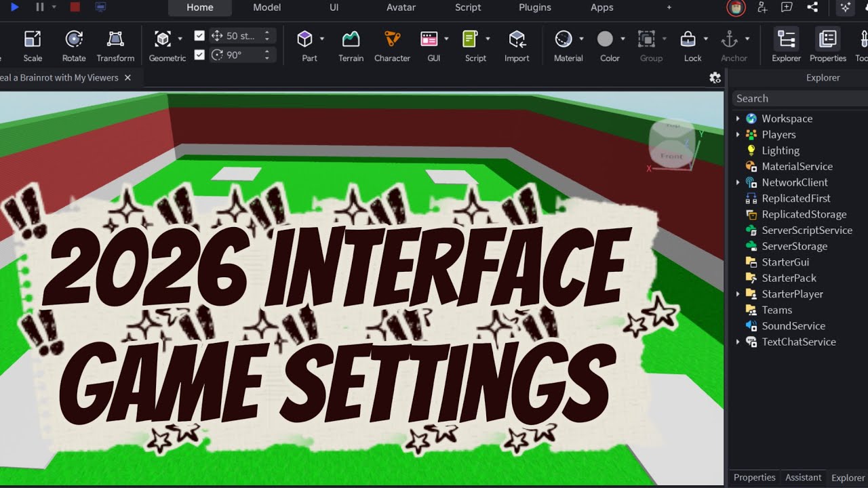Add a custom tab with the plus

(669, 7)
